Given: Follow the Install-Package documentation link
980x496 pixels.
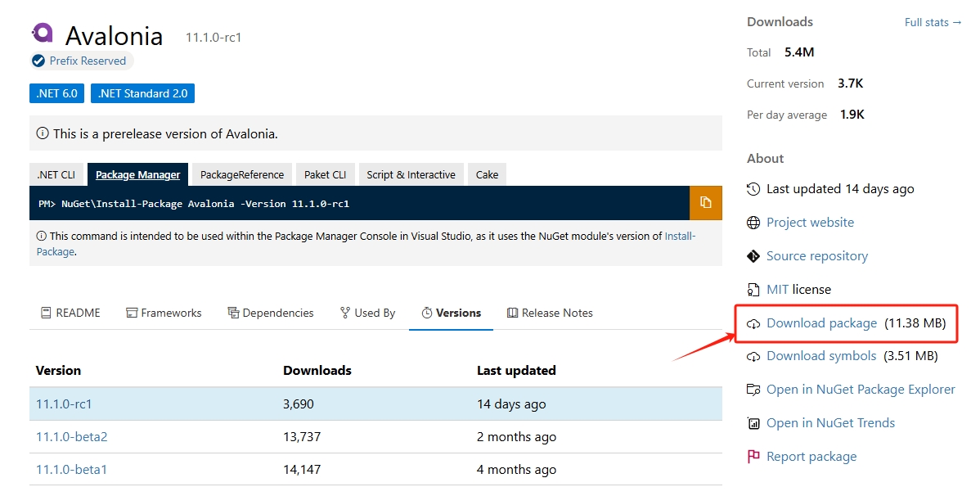Looking at the screenshot, I should coord(680,236).
